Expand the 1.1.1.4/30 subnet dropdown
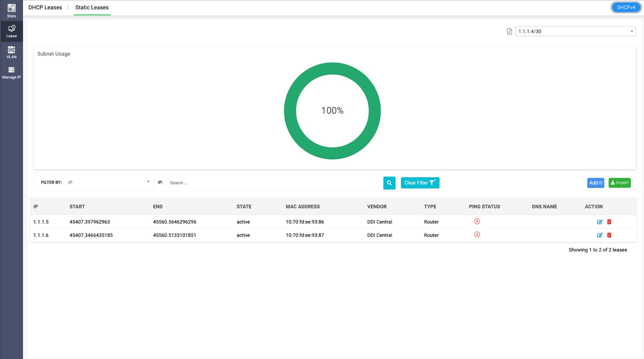The width and height of the screenshot is (644, 359). coord(575,31)
